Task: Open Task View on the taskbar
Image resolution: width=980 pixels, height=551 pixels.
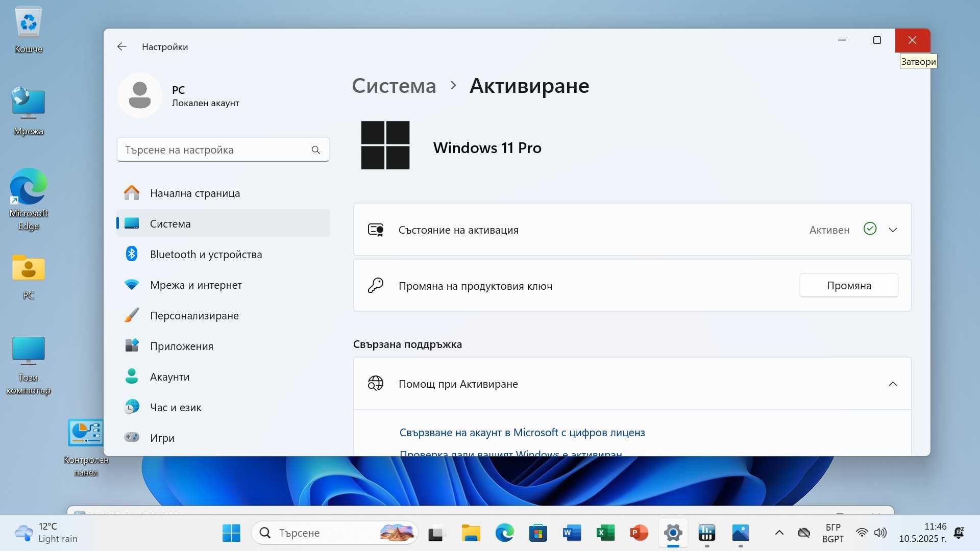Action: [x=436, y=533]
